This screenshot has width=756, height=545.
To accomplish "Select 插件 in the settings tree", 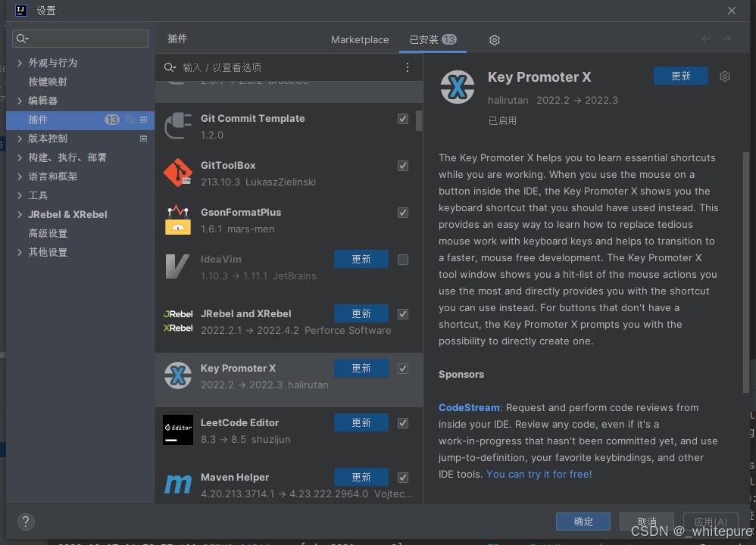I will coord(80,120).
